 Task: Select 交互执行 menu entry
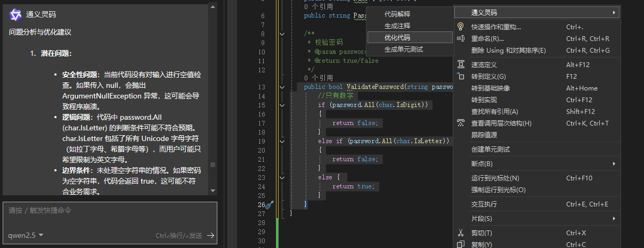click(x=537, y=204)
